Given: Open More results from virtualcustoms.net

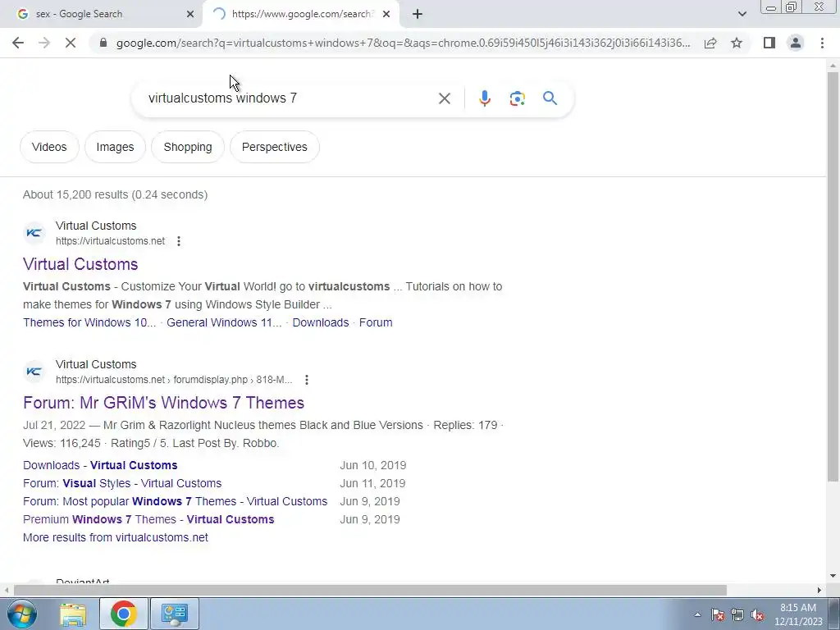Looking at the screenshot, I should (x=115, y=537).
